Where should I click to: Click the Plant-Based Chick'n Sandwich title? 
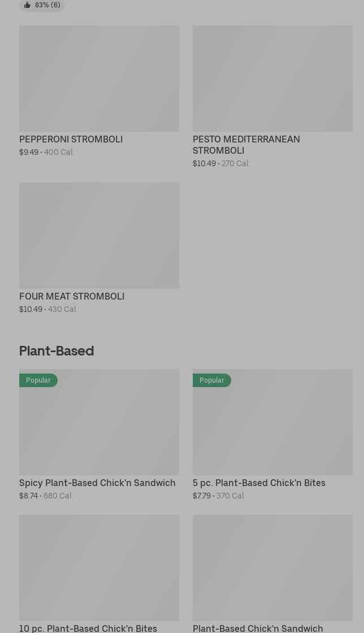(258, 628)
